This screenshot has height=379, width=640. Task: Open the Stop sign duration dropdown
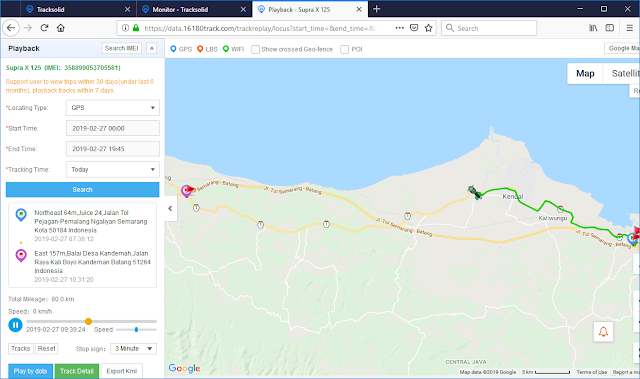(x=133, y=349)
